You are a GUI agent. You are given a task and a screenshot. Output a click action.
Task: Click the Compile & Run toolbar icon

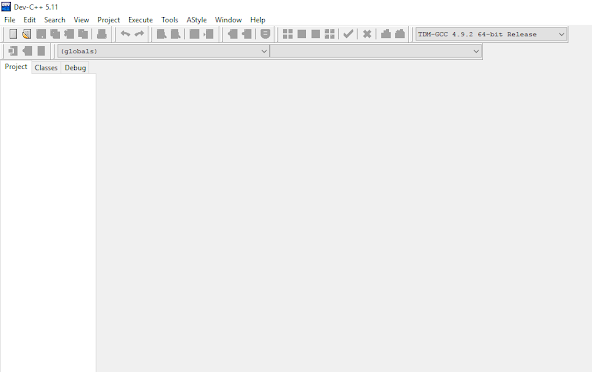point(316,34)
